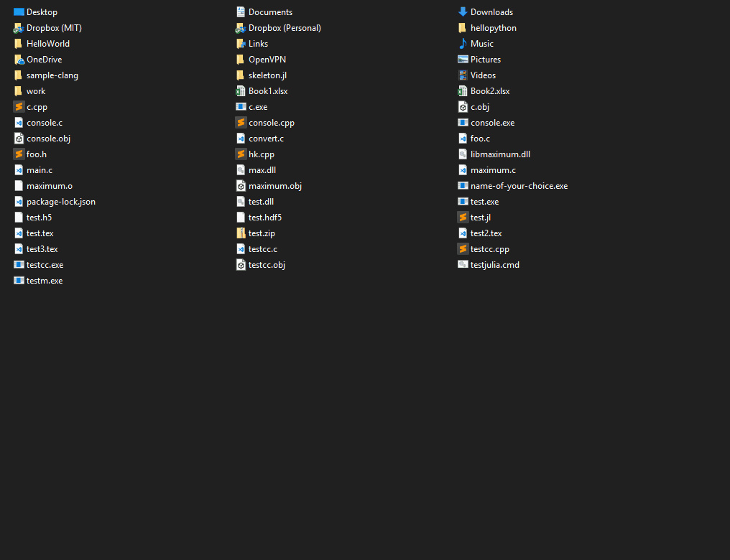Viewport: 730px width, 560px height.
Task: Click the Sublime icon of console.cpp
Action: pos(241,123)
